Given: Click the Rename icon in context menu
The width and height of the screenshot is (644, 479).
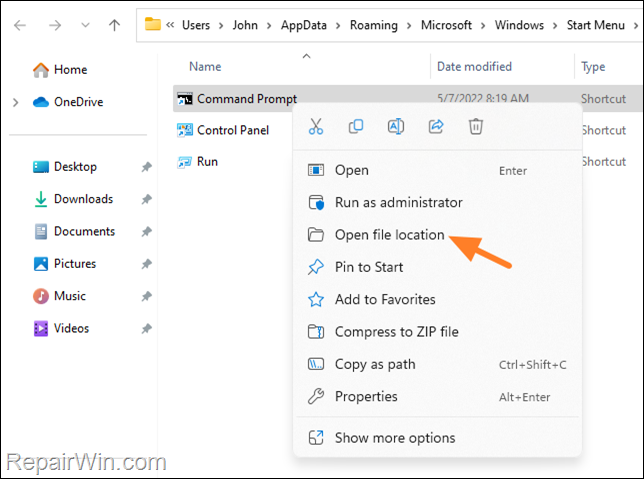Looking at the screenshot, I should [x=396, y=127].
